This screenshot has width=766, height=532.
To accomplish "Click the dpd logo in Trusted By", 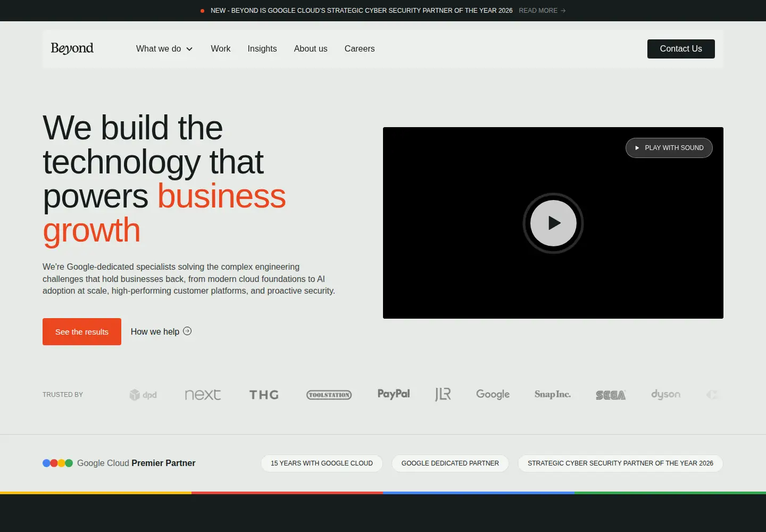I will 143,395.
